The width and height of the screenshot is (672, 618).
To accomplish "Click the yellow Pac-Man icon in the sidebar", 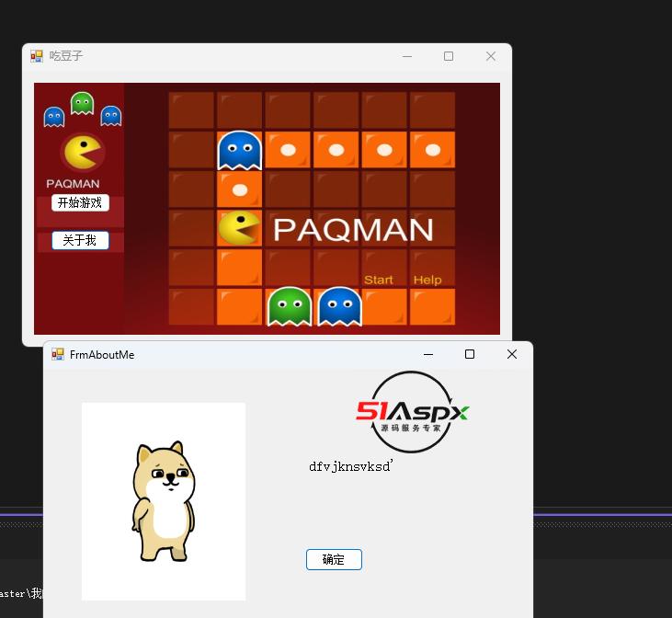I will 83,153.
